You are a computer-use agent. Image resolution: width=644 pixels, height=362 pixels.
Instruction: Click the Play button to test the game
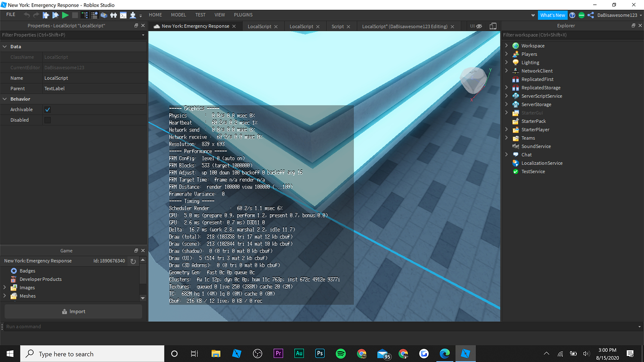[65, 15]
